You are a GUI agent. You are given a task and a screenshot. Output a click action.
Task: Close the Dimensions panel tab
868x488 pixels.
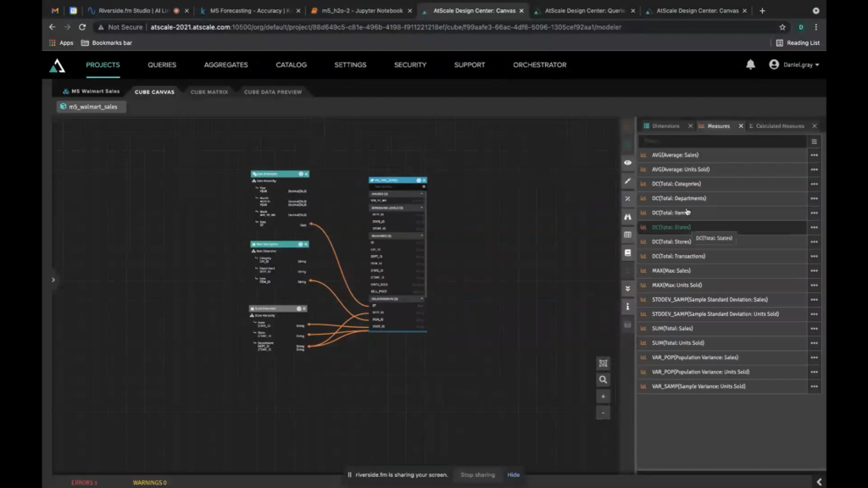[x=690, y=126]
